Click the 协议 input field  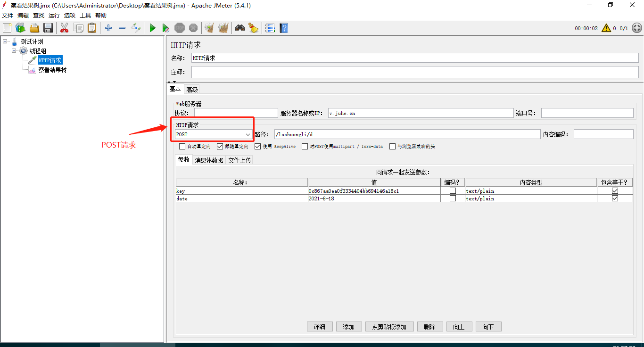236,113
